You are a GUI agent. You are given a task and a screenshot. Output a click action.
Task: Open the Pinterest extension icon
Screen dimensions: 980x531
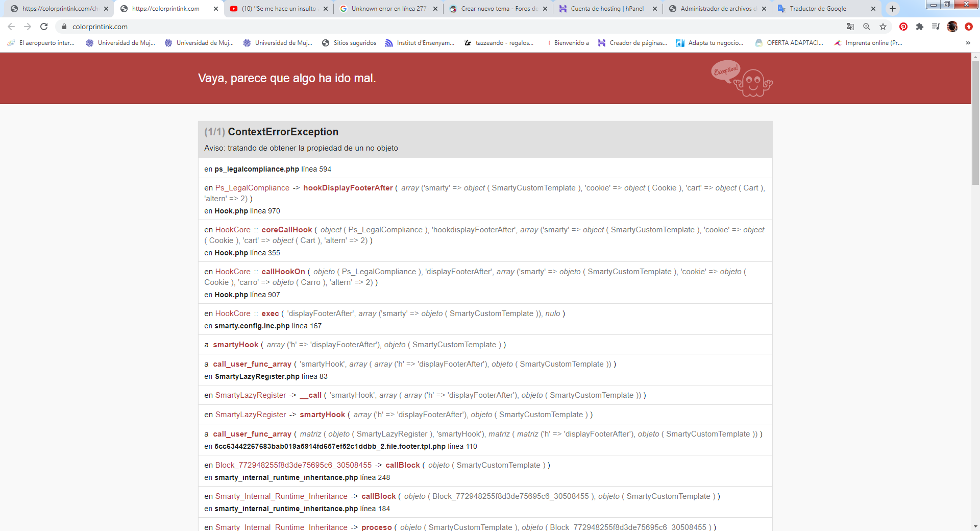(903, 27)
